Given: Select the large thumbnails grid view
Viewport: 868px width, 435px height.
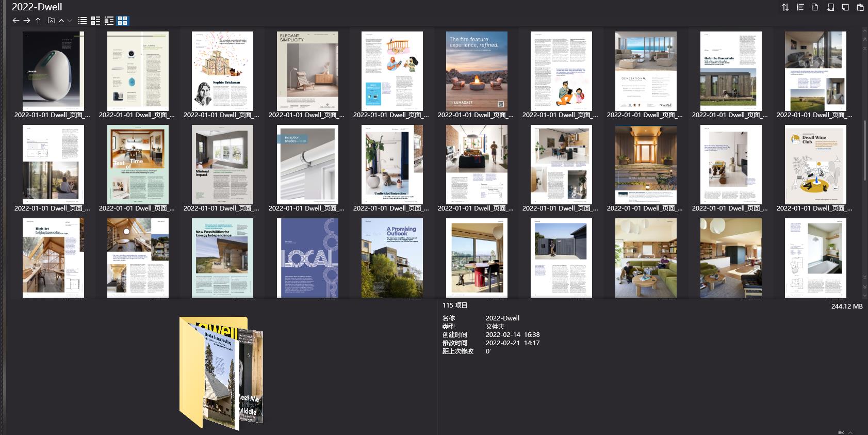Looking at the screenshot, I should (x=123, y=21).
